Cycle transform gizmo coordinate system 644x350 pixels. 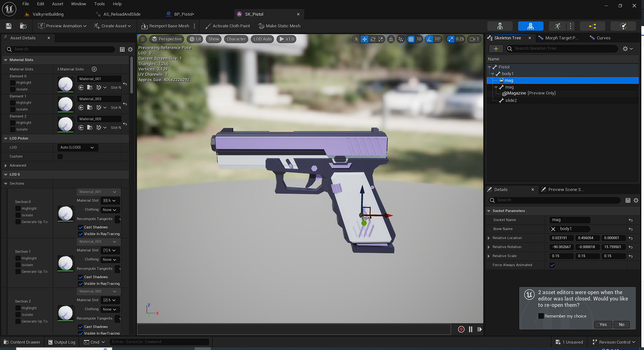click(391, 39)
